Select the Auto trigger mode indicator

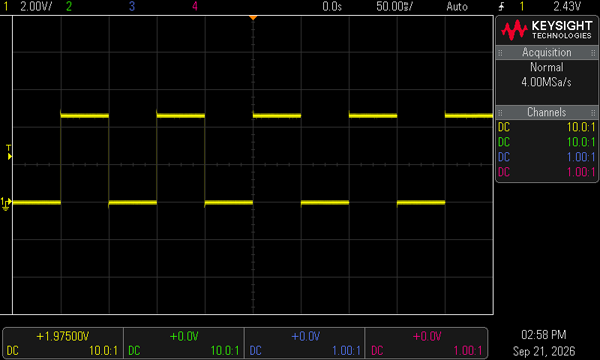457,7
